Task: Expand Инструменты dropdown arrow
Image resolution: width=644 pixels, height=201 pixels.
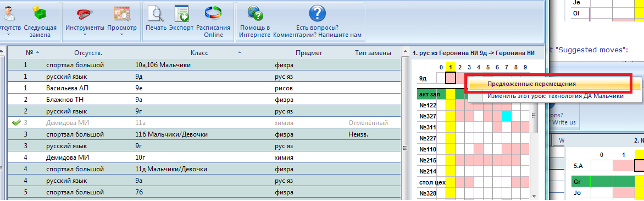Action: coord(85,35)
